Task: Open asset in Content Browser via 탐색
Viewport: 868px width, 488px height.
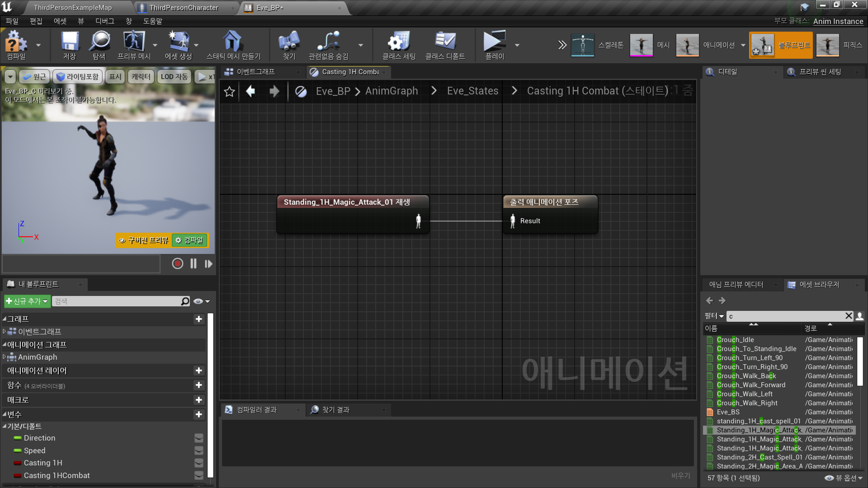Action: pos(99,45)
